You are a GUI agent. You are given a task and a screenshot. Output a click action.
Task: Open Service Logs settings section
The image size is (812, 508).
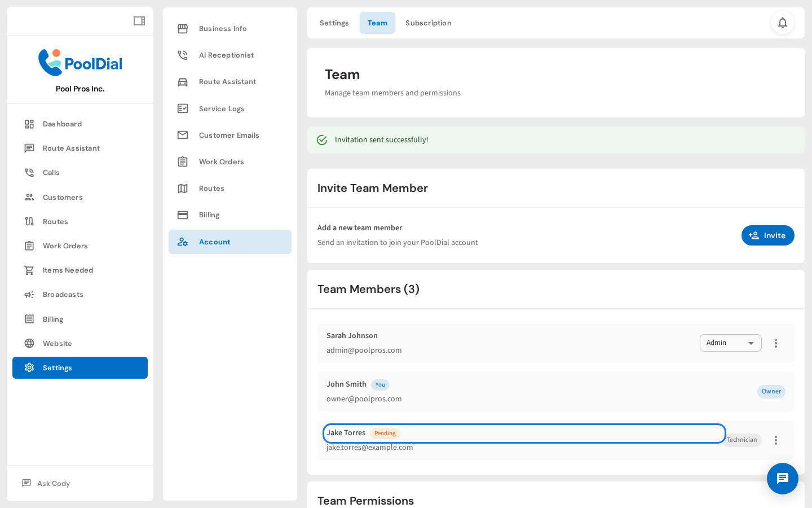(222, 109)
